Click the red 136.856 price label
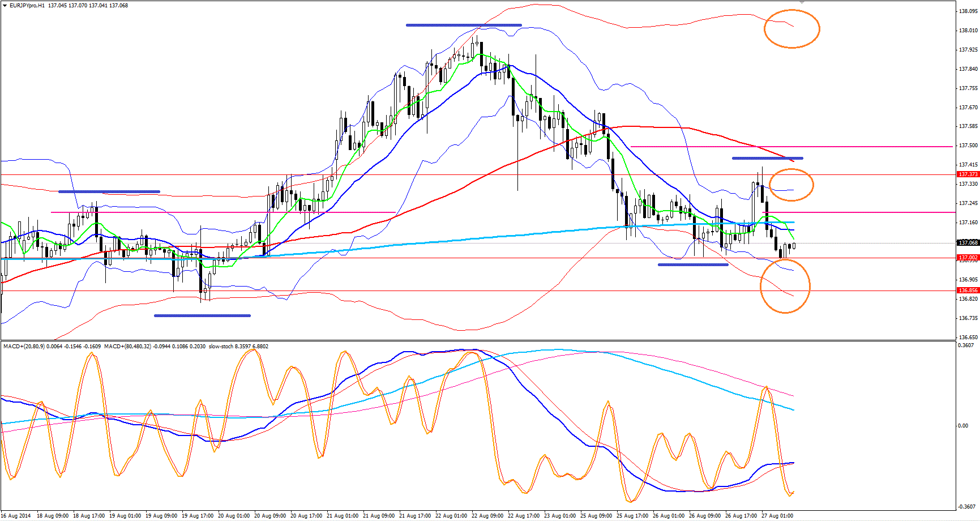 968,291
